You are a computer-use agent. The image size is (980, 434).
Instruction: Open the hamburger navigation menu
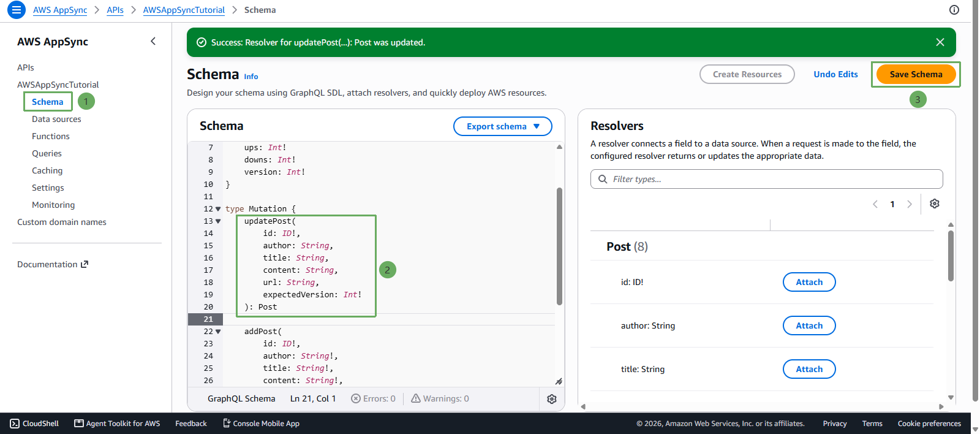tap(17, 10)
